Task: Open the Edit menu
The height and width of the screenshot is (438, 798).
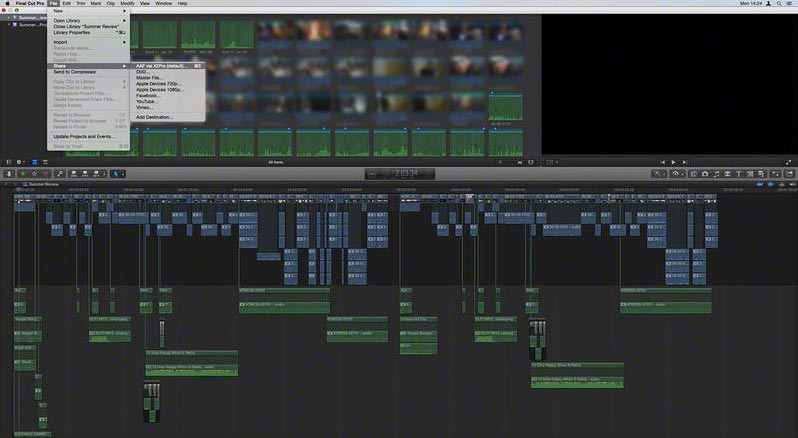Action: pyautogui.click(x=67, y=3)
